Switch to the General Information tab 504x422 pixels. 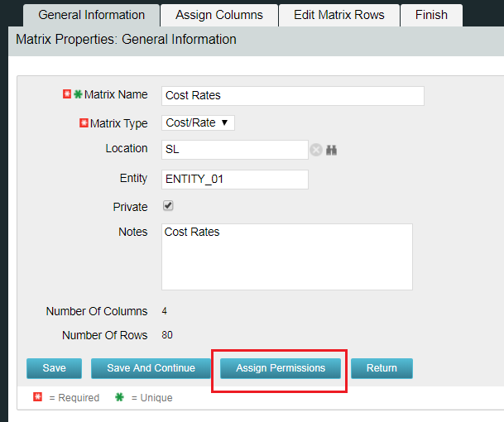pos(92,15)
